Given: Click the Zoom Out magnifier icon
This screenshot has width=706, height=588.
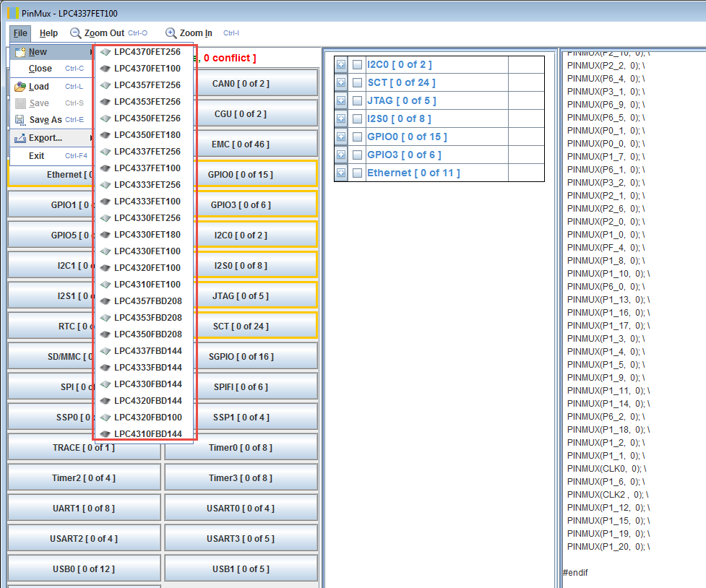Looking at the screenshot, I should (x=75, y=33).
